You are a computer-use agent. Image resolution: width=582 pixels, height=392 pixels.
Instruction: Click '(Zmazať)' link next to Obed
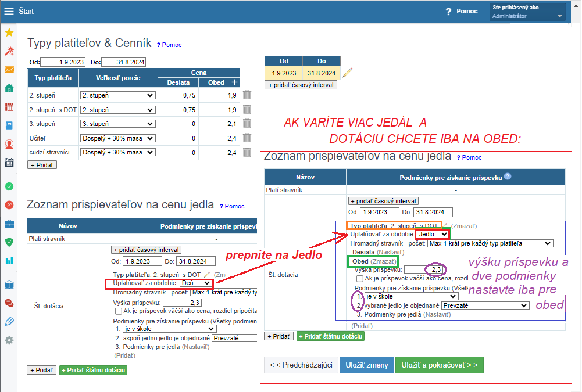[383, 261]
